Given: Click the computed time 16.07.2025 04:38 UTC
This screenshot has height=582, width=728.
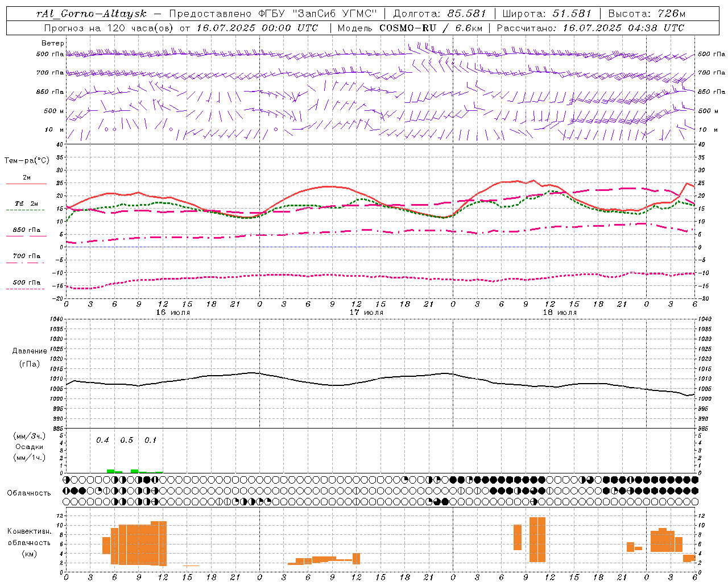Looking at the screenshot, I should (x=623, y=28).
